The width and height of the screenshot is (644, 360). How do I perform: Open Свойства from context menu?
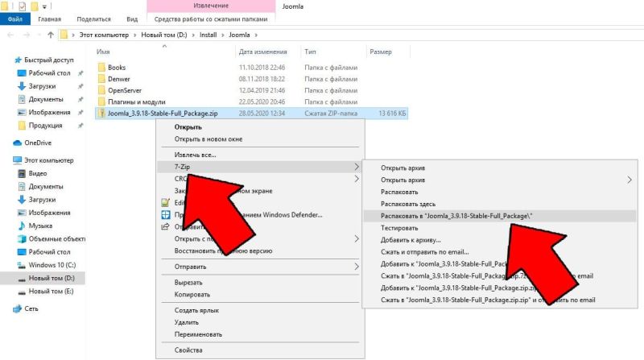pyautogui.click(x=188, y=350)
